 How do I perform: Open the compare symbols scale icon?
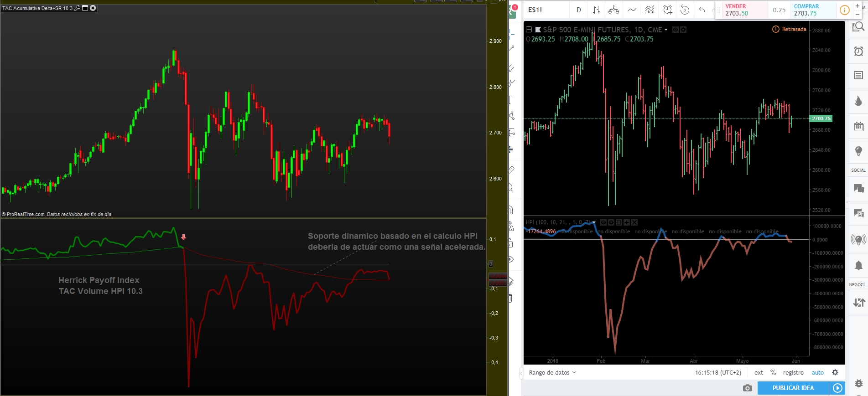(614, 10)
